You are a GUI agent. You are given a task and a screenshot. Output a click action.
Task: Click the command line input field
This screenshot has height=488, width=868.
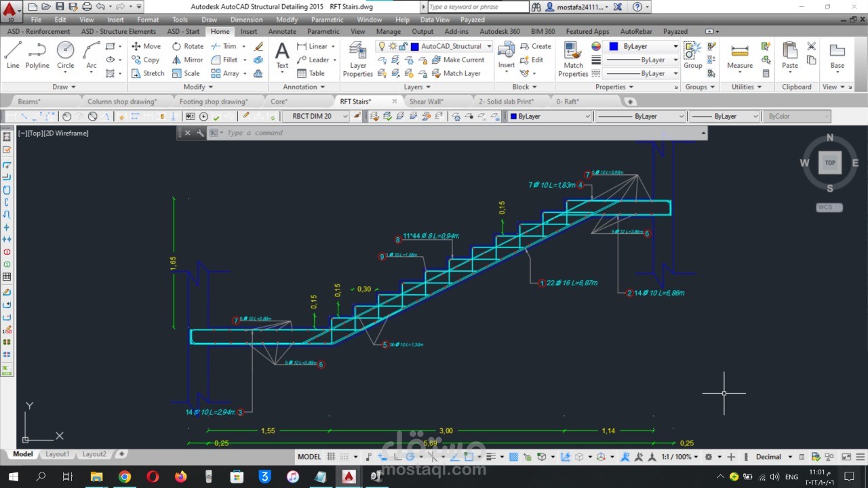461,133
